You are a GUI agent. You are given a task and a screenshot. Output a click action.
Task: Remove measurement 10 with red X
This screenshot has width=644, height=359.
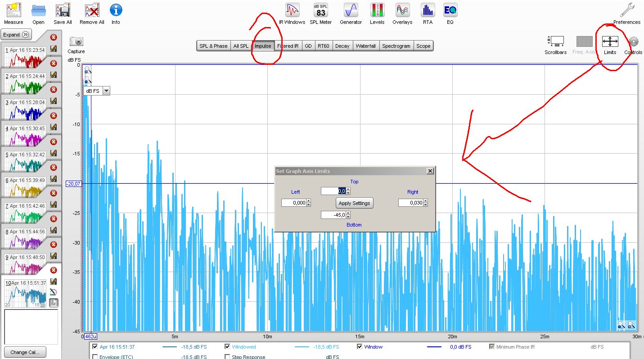54,270
